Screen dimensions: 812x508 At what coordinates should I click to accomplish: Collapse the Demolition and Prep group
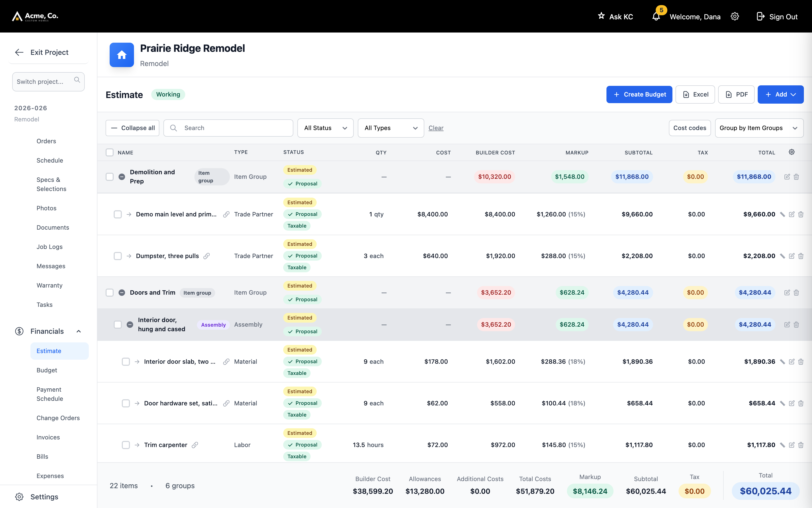[x=122, y=177]
